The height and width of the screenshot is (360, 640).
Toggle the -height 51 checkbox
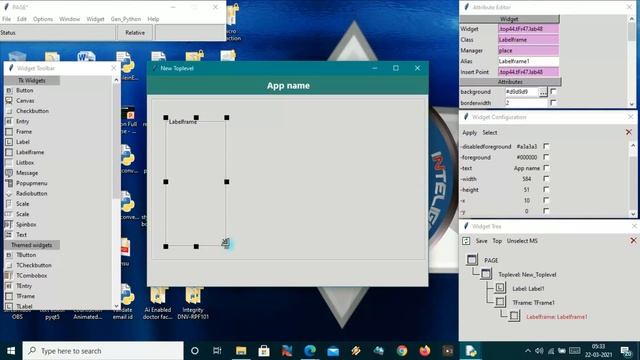546,189
